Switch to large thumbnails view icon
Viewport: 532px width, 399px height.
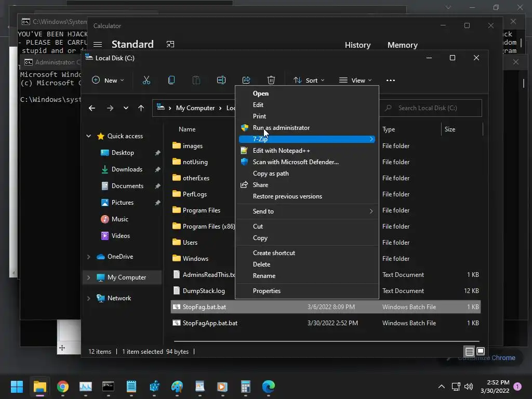[x=481, y=351]
